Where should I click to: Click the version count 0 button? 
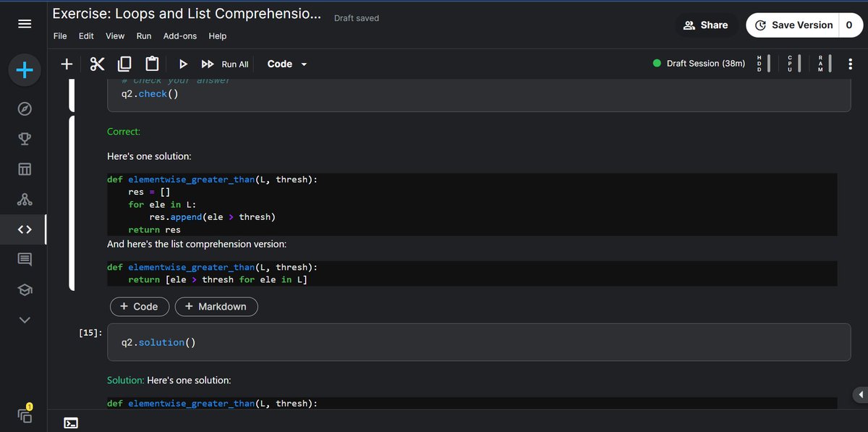[849, 25]
